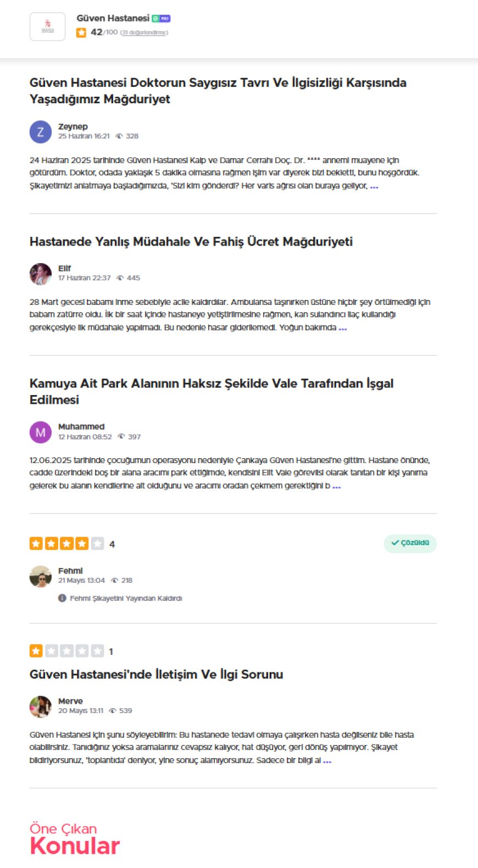The width and height of the screenshot is (478, 868).
Task: Click the PRO badge in the header
Action: pos(165,19)
